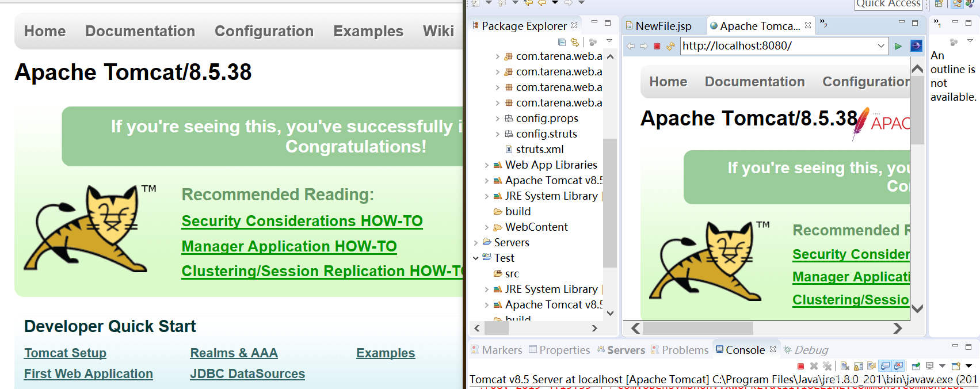Open Tomcat Setup link
Viewport: 980px width, 389px height.
click(65, 353)
